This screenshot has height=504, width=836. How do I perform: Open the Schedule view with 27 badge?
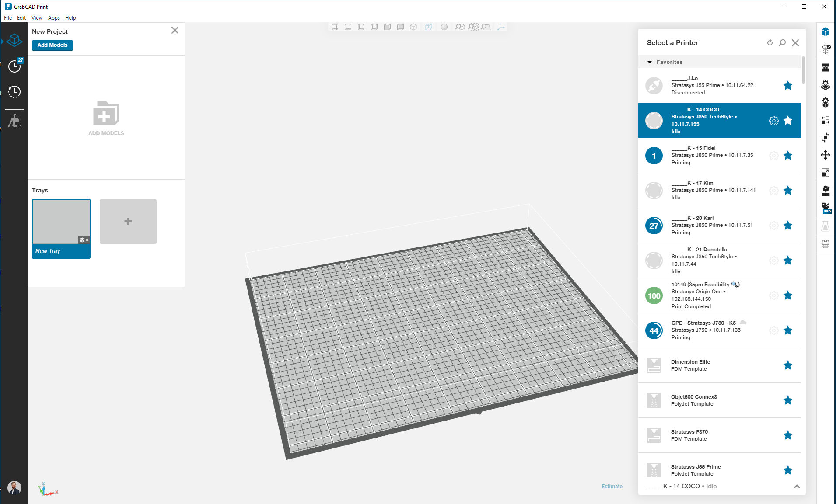pyautogui.click(x=14, y=66)
